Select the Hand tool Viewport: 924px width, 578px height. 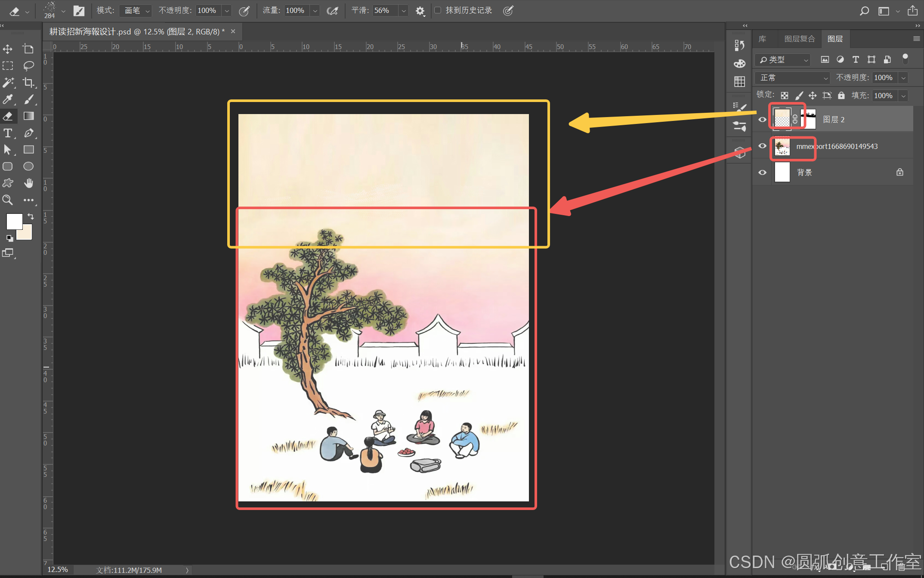[x=28, y=183]
